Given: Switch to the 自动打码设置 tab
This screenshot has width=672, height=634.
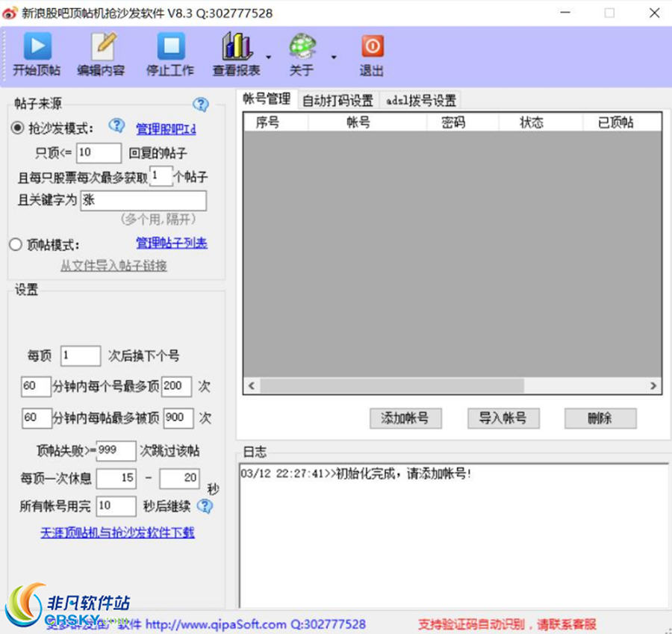Looking at the screenshot, I should [337, 100].
